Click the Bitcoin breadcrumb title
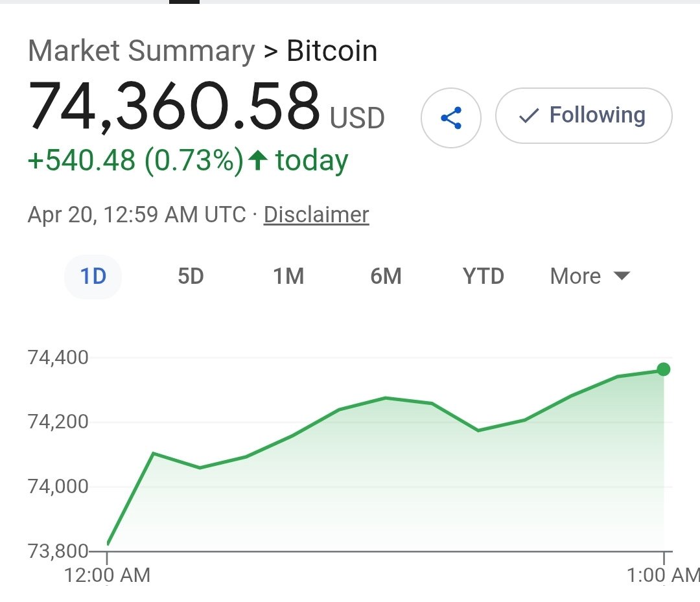This screenshot has height=602, width=700. click(332, 51)
